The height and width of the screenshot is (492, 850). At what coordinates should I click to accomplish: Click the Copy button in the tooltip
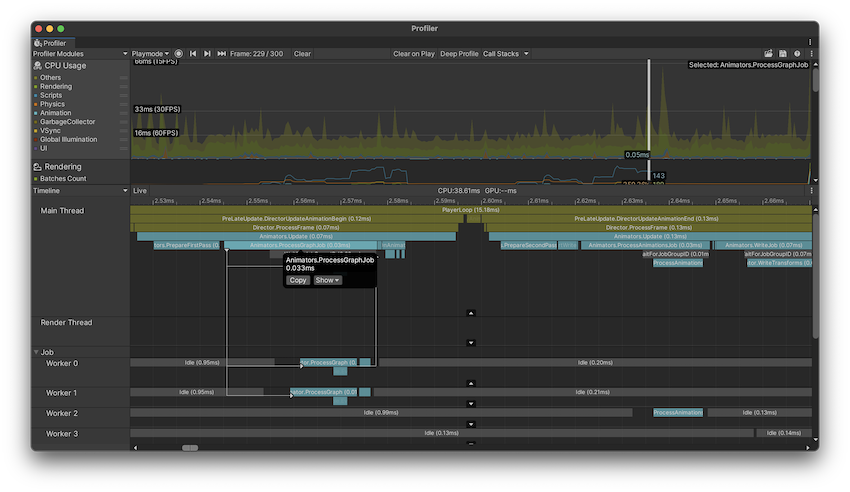point(298,280)
